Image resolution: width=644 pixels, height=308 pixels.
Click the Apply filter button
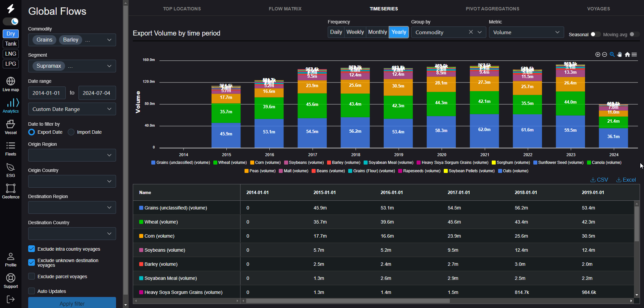(x=72, y=303)
